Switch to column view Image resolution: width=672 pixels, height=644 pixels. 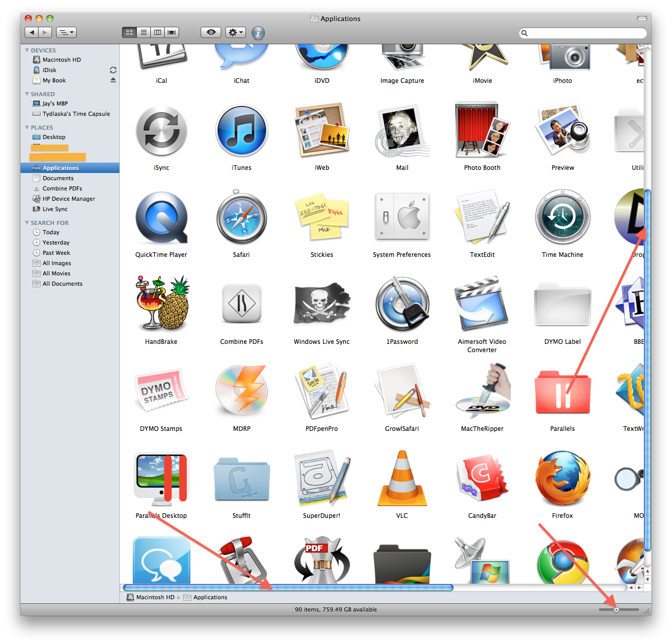[157, 32]
